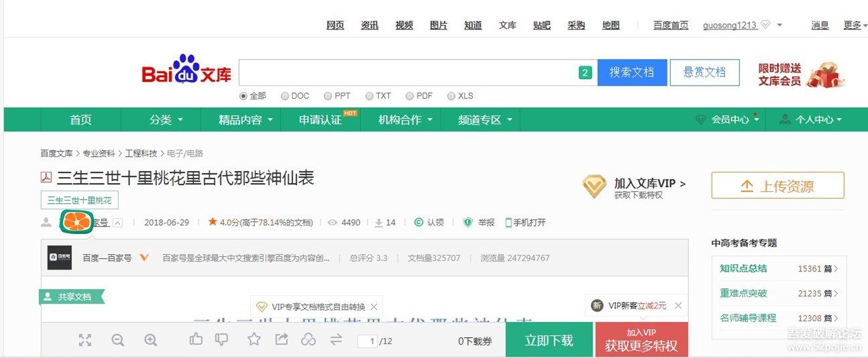Image resolution: width=868 pixels, height=358 pixels.
Task: Open the 地图 top link
Action: point(611,25)
